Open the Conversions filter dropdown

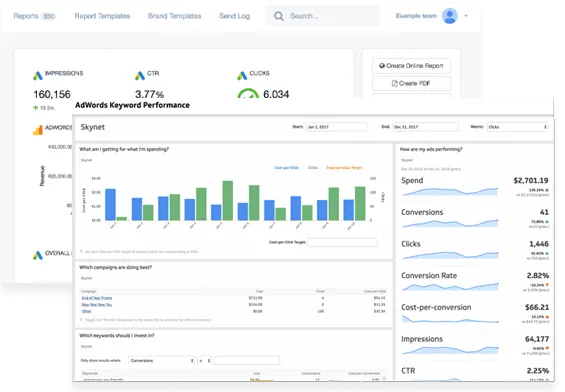[x=161, y=360]
